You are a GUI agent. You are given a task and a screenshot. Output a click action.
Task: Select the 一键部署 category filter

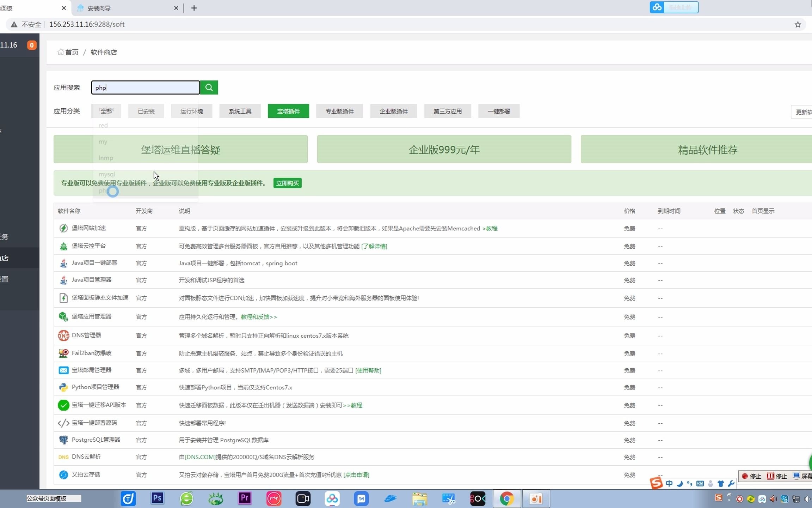point(499,111)
